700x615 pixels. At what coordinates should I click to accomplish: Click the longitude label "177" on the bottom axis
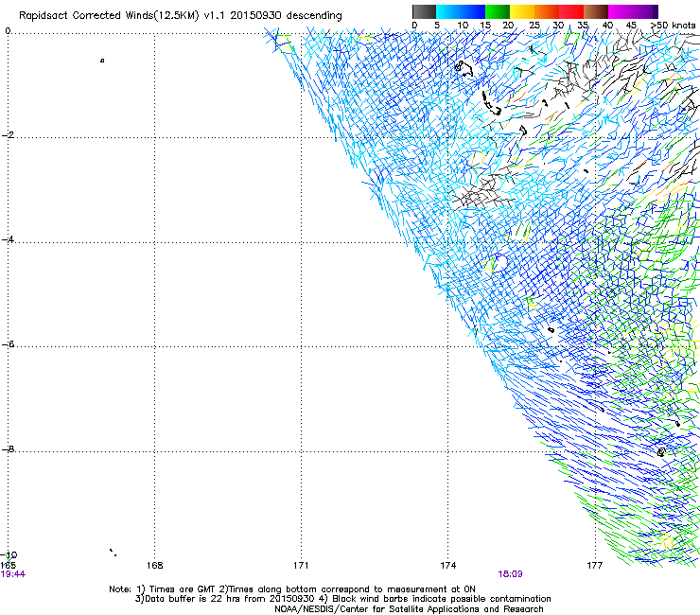[595, 566]
